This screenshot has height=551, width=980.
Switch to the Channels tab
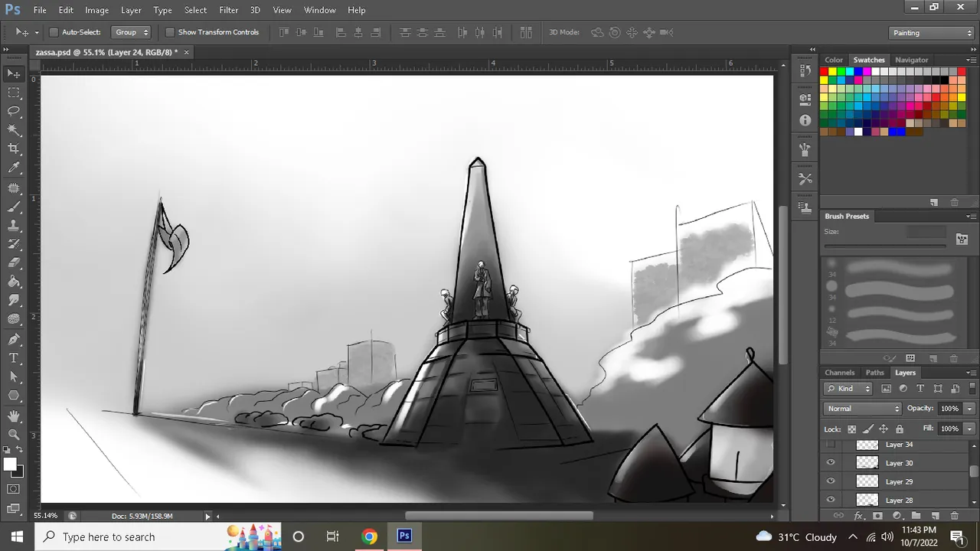(x=840, y=373)
